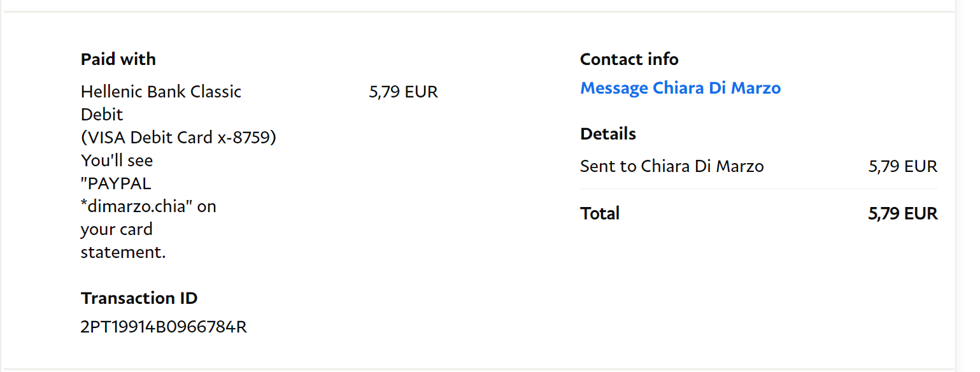
Task: Click the "(VISA Debit Card x-8759)" text
Action: (178, 138)
